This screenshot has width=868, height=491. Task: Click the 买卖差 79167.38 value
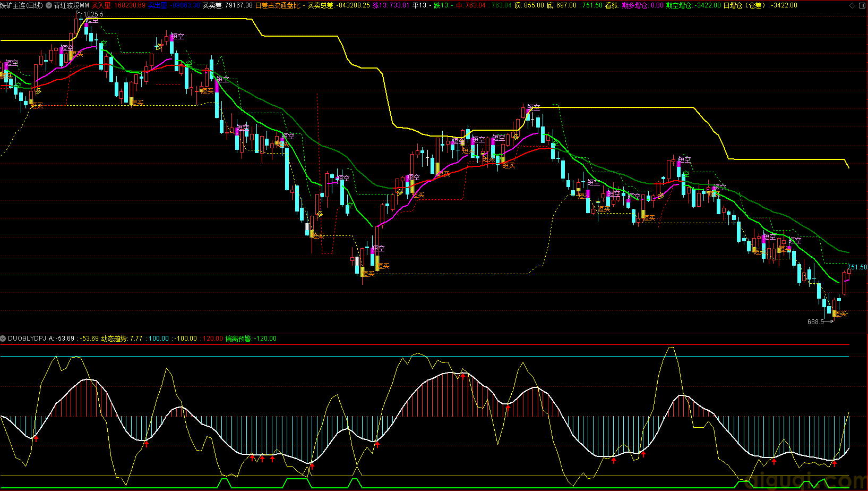point(228,5)
